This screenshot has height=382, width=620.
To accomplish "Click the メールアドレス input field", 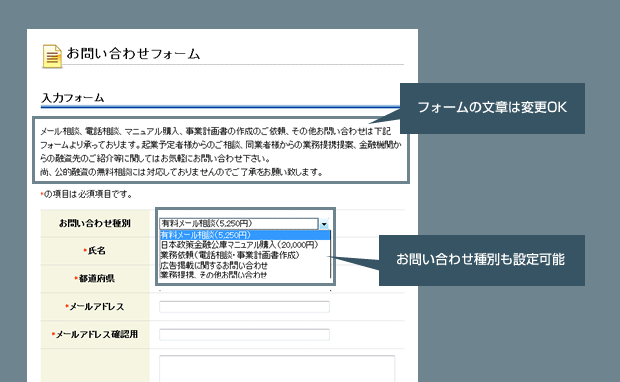I will click(244, 307).
